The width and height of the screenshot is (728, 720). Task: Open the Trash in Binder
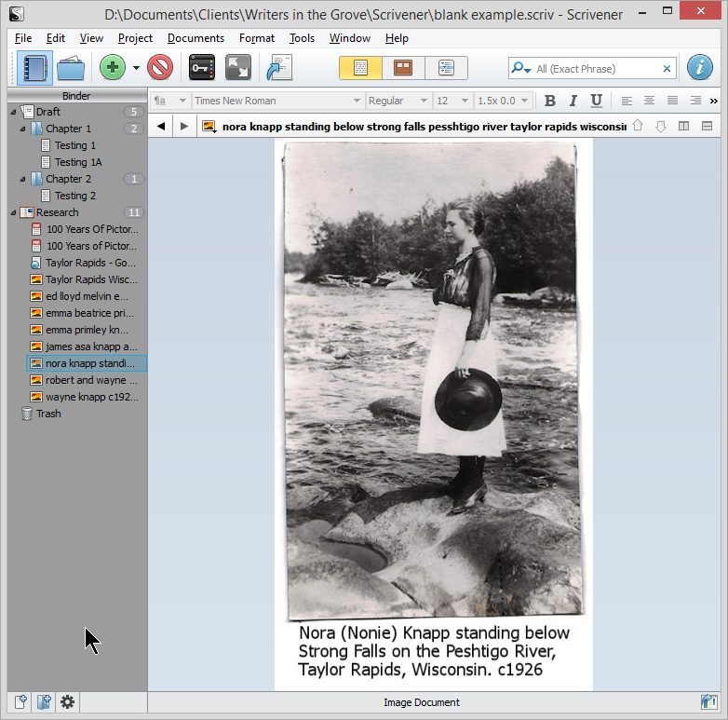pyautogui.click(x=48, y=414)
